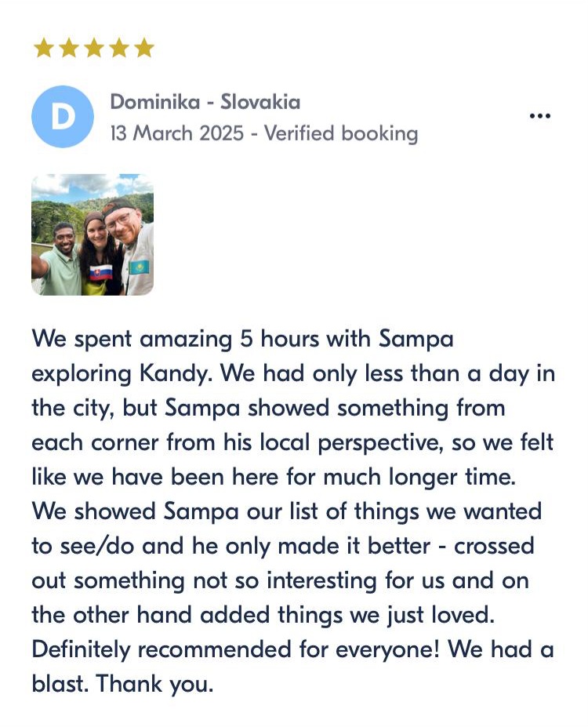
Task: Open the three-dot more options menu
Action: click(x=540, y=116)
